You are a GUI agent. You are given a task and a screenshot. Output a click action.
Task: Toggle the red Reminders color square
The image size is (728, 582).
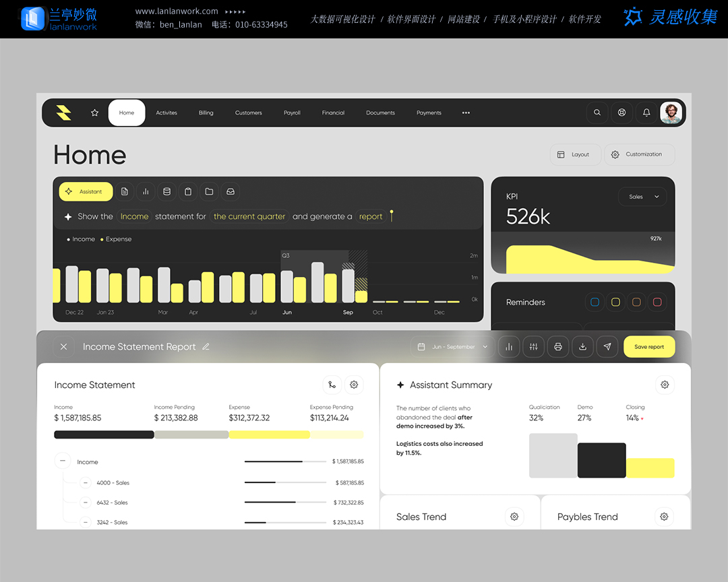[657, 302]
